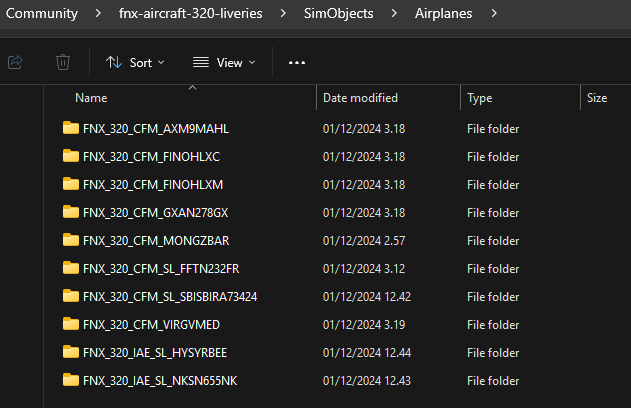The image size is (631, 408).
Task: Expand chevron after Community in breadcrumb
Action: click(x=99, y=14)
